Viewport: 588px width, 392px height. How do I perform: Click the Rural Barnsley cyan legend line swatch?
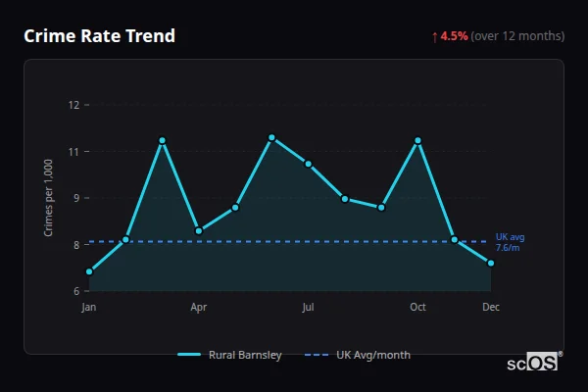click(189, 355)
